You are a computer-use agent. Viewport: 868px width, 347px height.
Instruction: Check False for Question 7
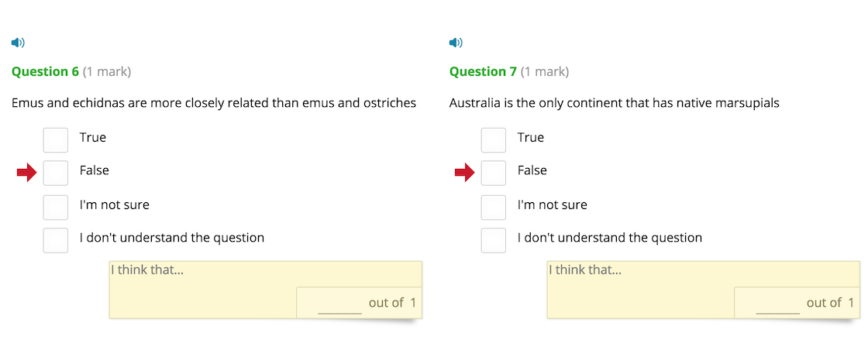(493, 173)
